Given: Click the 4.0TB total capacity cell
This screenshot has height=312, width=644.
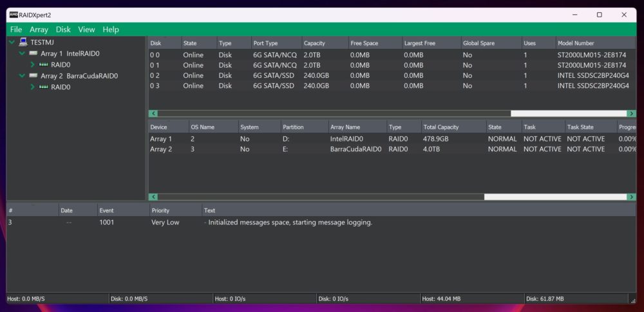Looking at the screenshot, I should (431, 149).
